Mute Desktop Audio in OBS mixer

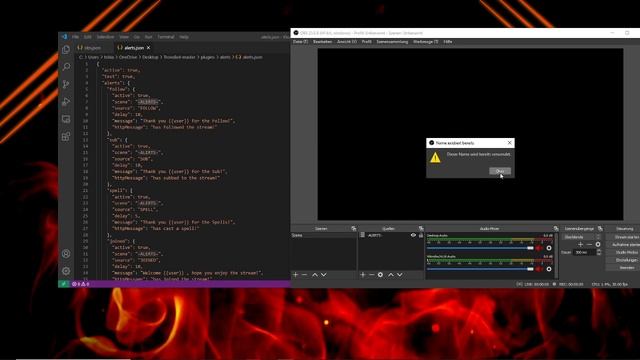[539, 248]
